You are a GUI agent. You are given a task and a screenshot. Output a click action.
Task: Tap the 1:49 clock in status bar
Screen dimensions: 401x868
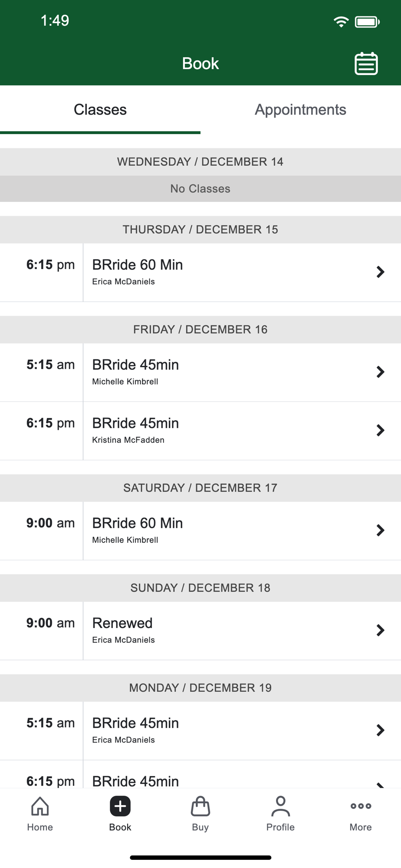click(55, 20)
